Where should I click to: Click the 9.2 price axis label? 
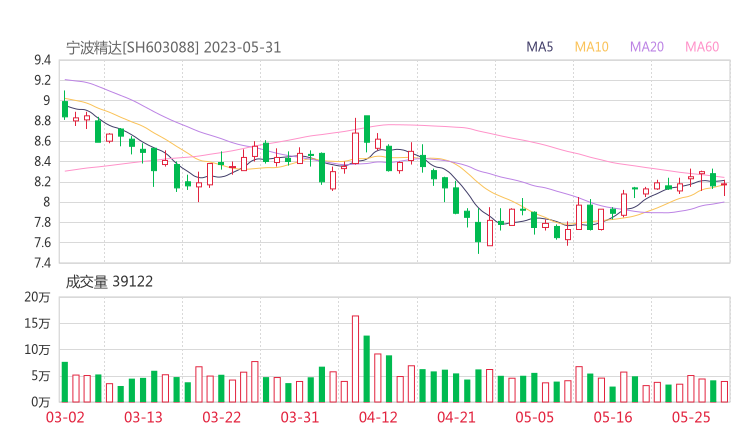[x=42, y=80]
